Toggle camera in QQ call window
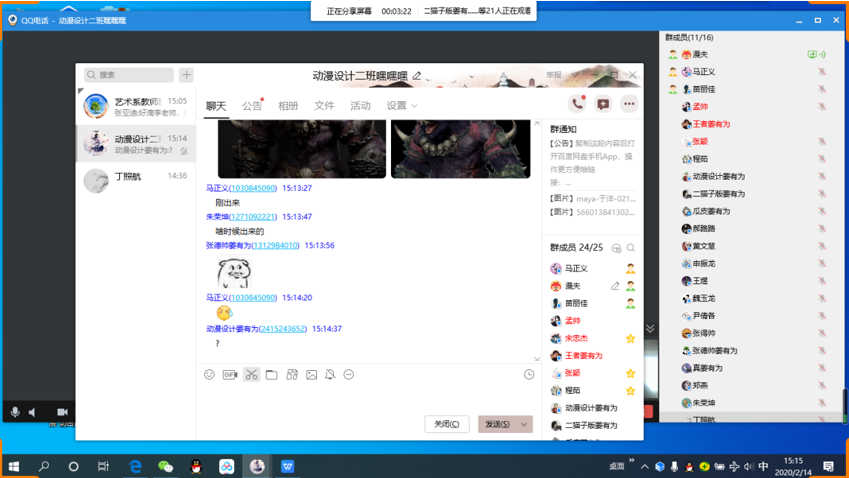This screenshot has width=849, height=478. click(62, 412)
